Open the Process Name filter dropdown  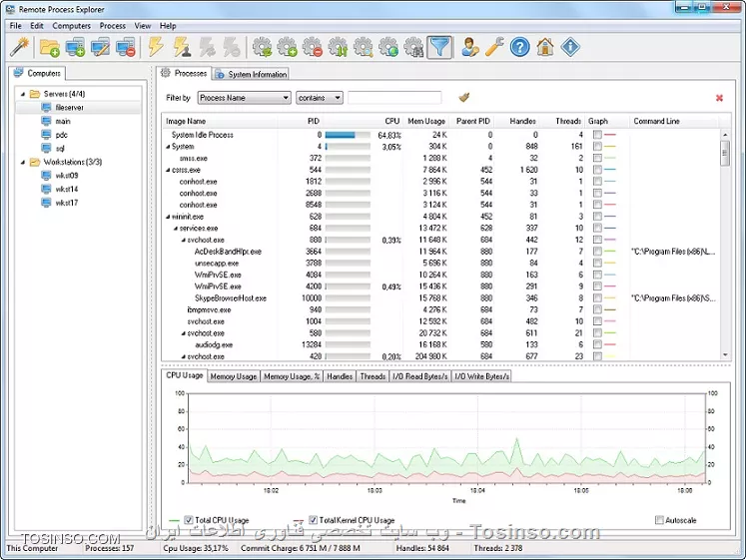point(244,98)
